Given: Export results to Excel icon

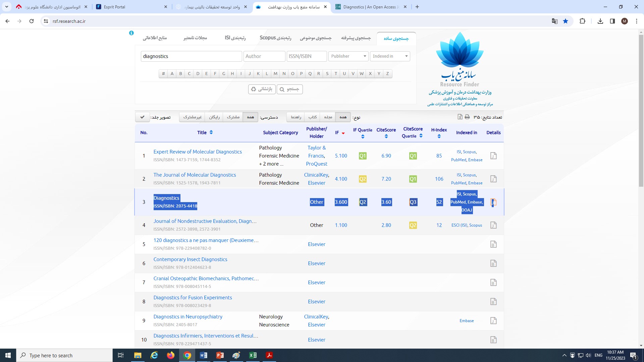Looking at the screenshot, I should (460, 117).
